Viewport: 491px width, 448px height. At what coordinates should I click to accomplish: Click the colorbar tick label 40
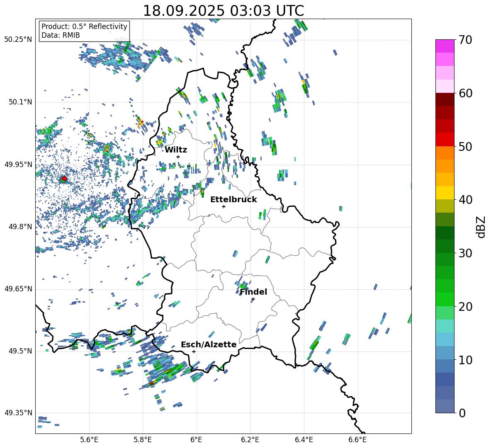465,200
